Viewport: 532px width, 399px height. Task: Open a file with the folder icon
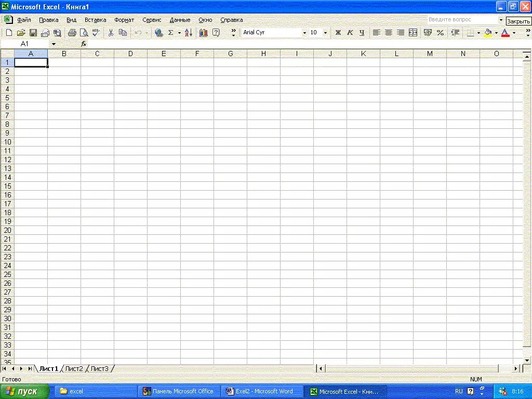click(x=21, y=33)
